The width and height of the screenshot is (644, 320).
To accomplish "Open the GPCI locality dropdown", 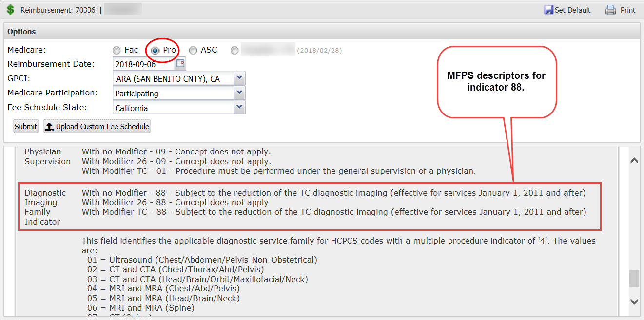I will (x=239, y=78).
